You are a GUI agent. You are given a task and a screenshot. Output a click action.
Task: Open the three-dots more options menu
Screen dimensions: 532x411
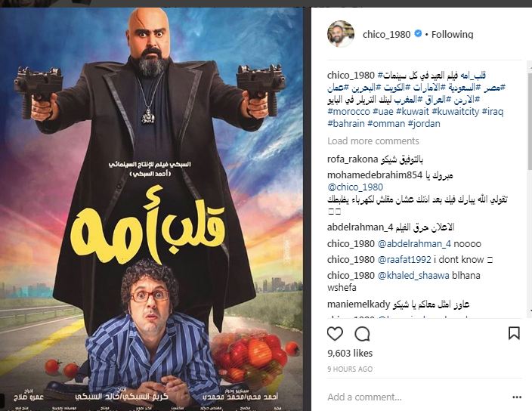tap(517, 397)
